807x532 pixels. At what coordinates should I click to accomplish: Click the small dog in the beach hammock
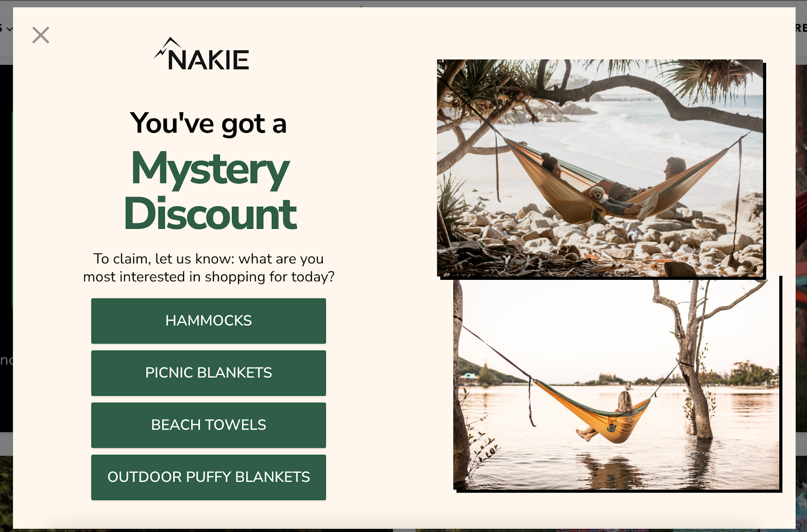[597, 195]
